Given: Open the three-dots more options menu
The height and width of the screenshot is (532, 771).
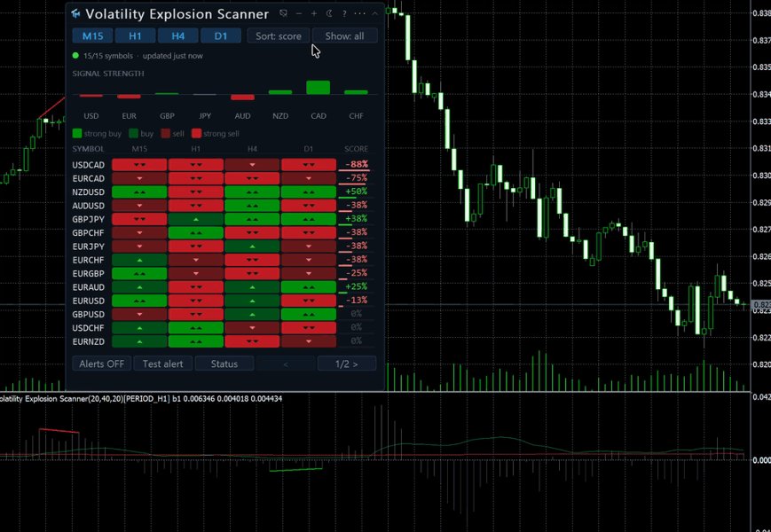Looking at the screenshot, I should (x=359, y=14).
